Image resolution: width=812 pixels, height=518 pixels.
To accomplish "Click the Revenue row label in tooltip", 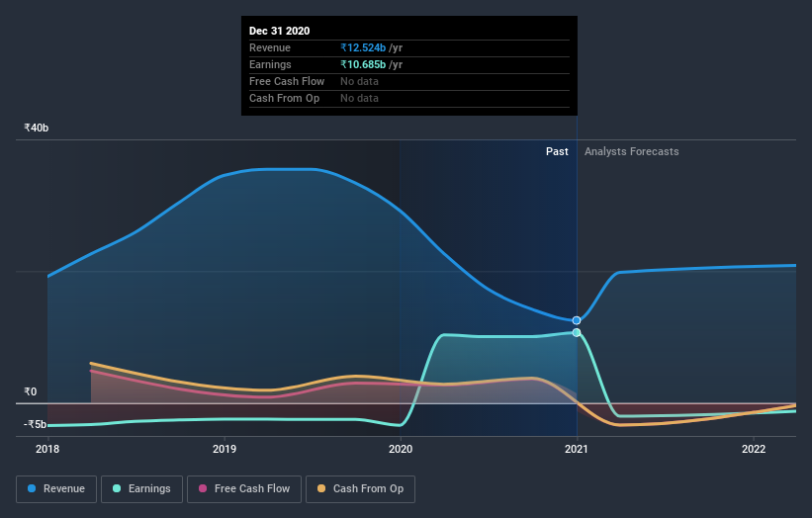I will coord(270,47).
